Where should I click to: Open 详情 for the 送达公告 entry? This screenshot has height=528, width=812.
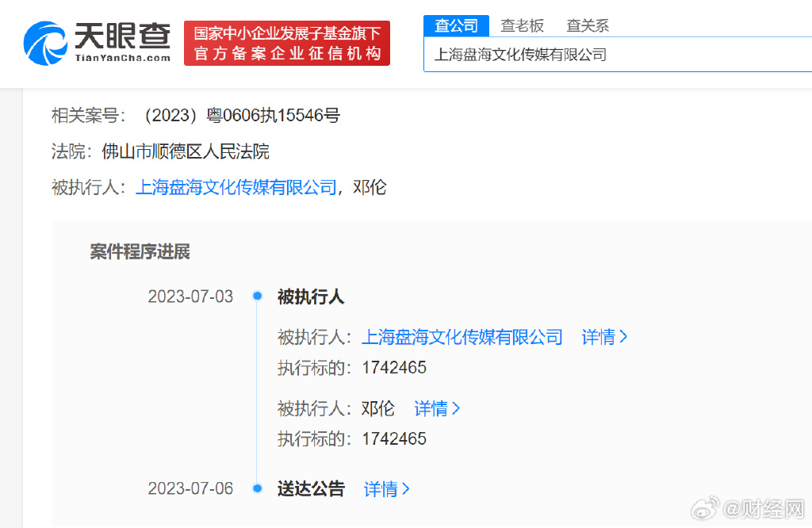(x=386, y=489)
